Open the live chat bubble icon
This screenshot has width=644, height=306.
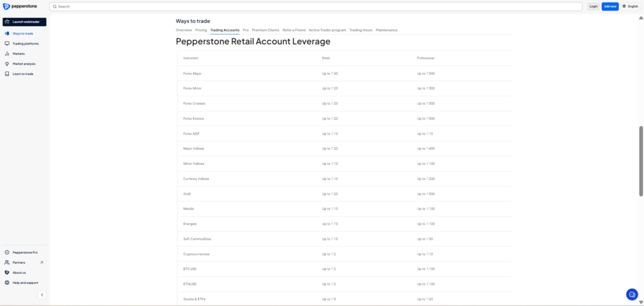pyautogui.click(x=632, y=294)
